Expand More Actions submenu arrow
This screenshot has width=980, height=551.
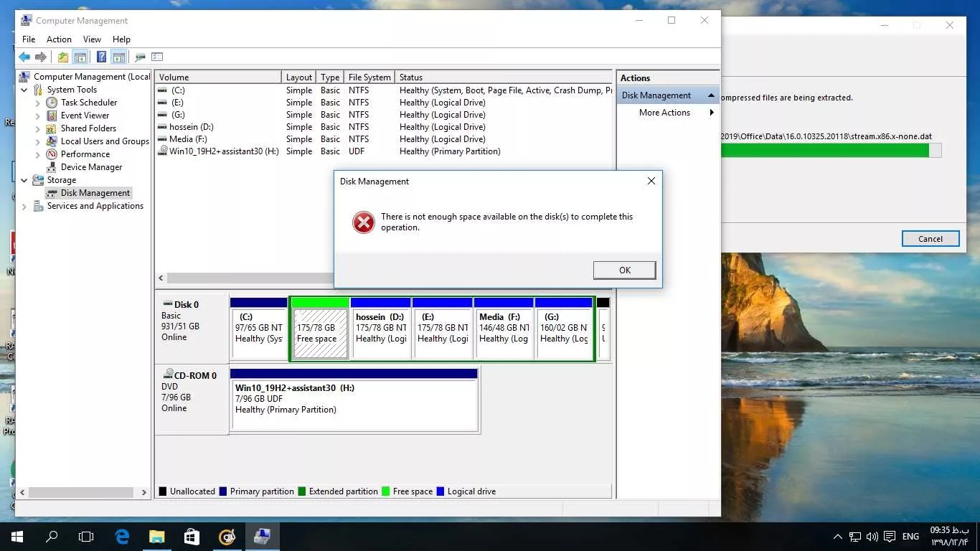(x=712, y=113)
